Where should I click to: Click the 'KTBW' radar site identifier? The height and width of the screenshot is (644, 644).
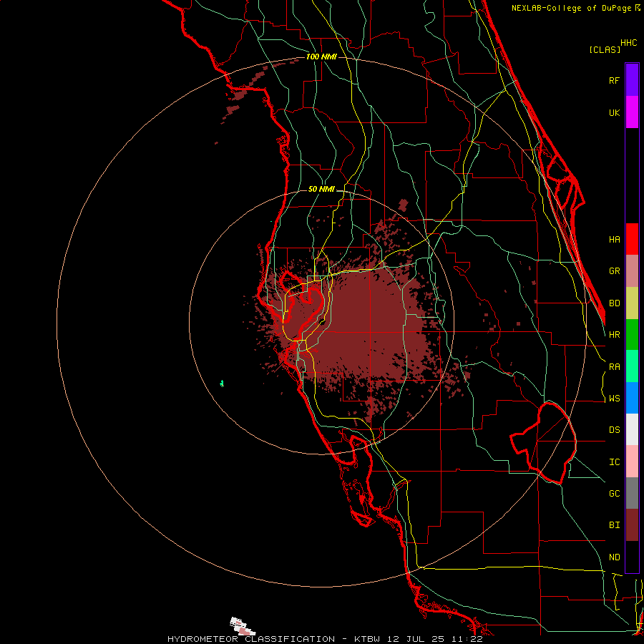[367, 639]
